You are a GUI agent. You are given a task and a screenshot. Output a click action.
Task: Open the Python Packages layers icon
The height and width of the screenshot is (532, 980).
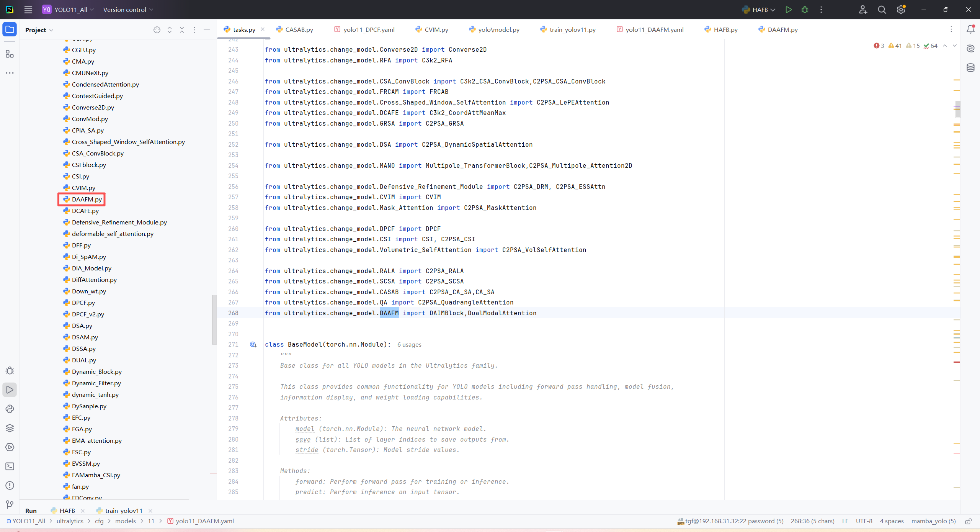(10, 428)
